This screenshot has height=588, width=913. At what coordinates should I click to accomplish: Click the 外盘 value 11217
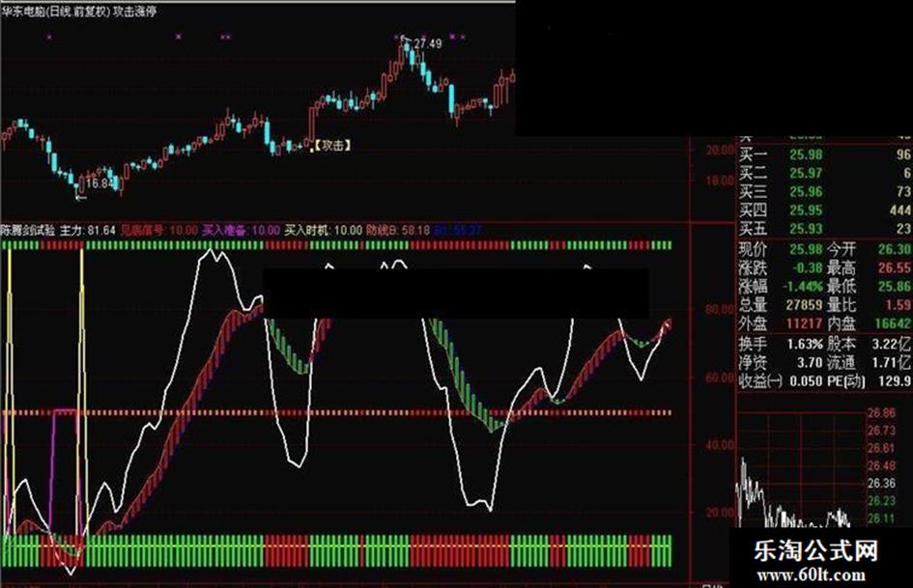coord(804,323)
